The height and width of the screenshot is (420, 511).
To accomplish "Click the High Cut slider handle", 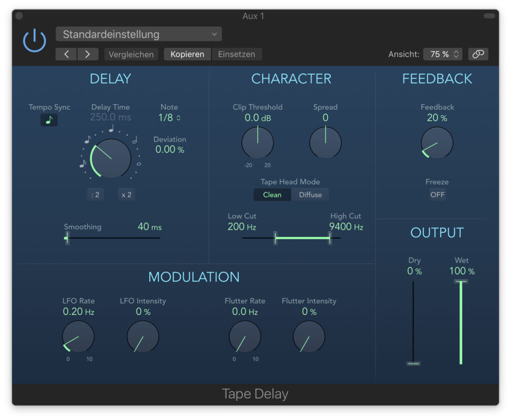I will [330, 238].
